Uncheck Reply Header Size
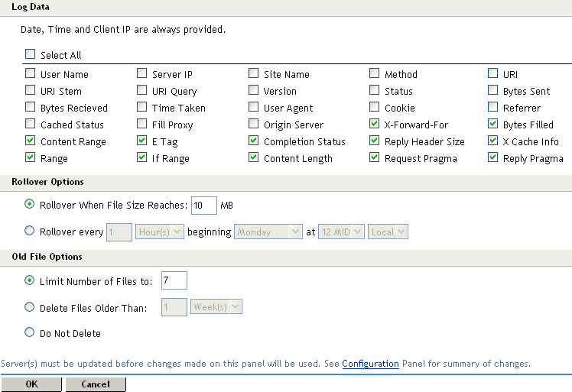 pos(374,141)
